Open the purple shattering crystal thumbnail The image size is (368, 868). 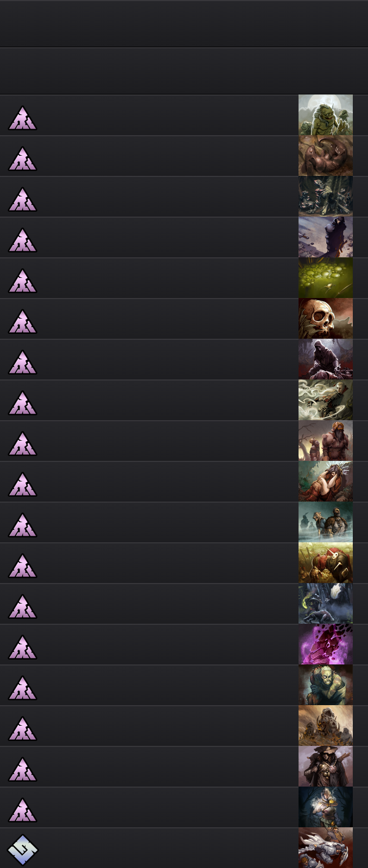[x=326, y=644]
